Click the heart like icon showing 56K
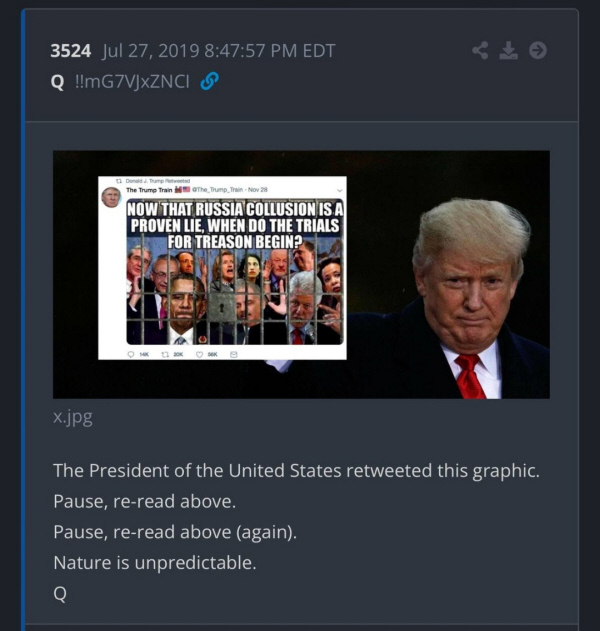The height and width of the screenshot is (631, 600). (x=199, y=355)
